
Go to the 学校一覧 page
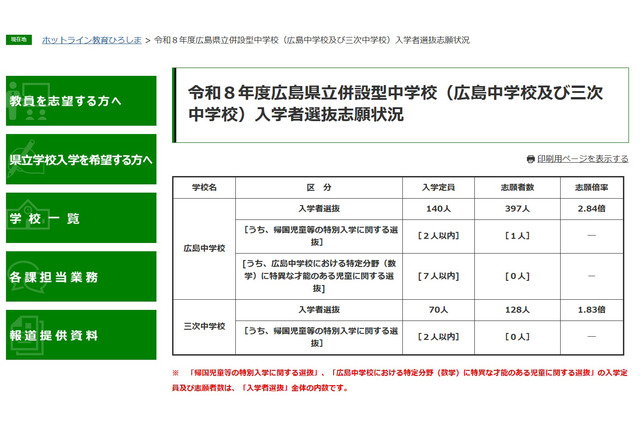pyautogui.click(x=81, y=218)
